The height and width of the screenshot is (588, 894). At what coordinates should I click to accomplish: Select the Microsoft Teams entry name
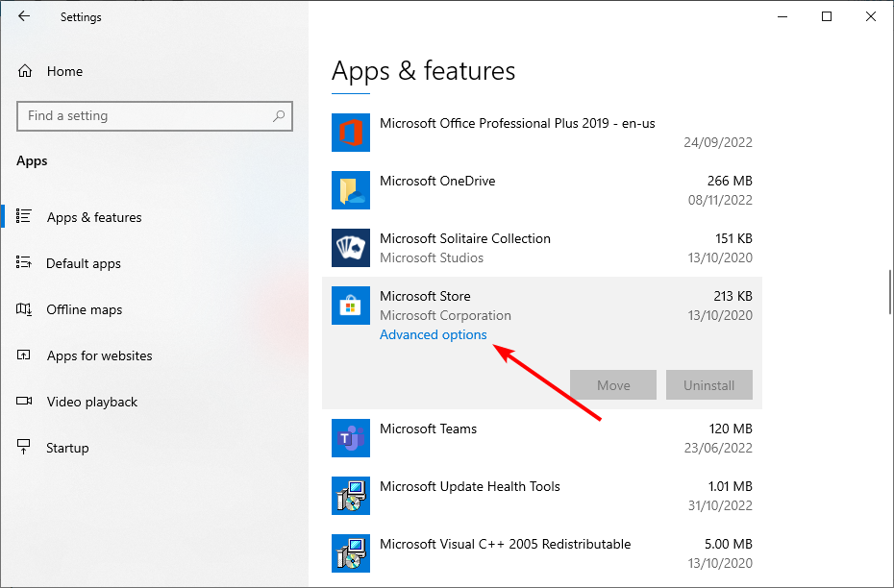(428, 429)
